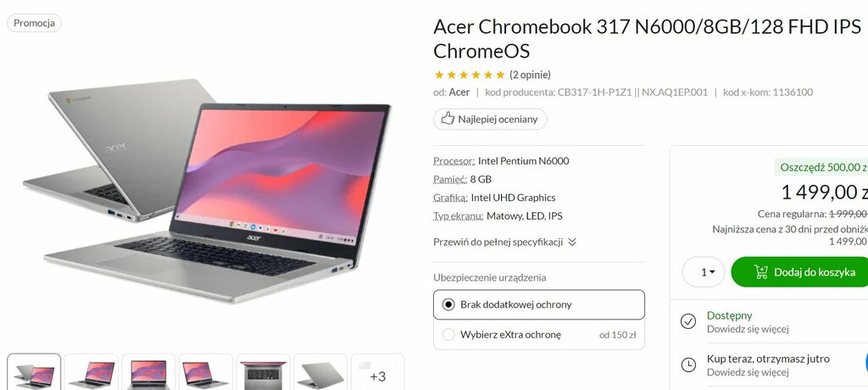Viewport: 868px width, 390px height.
Task: Click the five-star rating icons
Action: tap(470, 75)
